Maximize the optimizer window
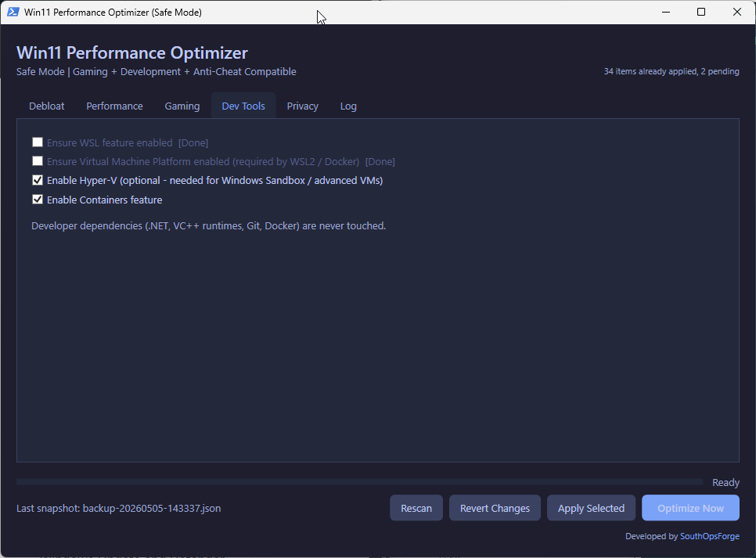This screenshot has width=756, height=558. 701,12
